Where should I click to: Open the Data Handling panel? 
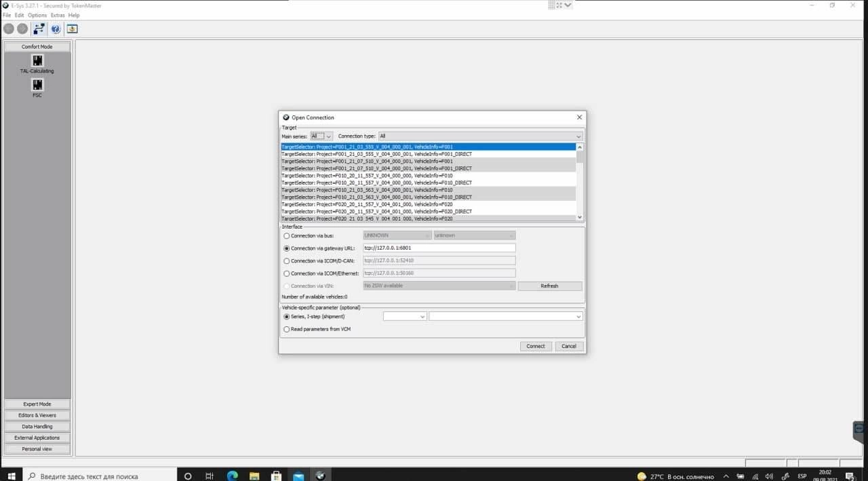(37, 427)
